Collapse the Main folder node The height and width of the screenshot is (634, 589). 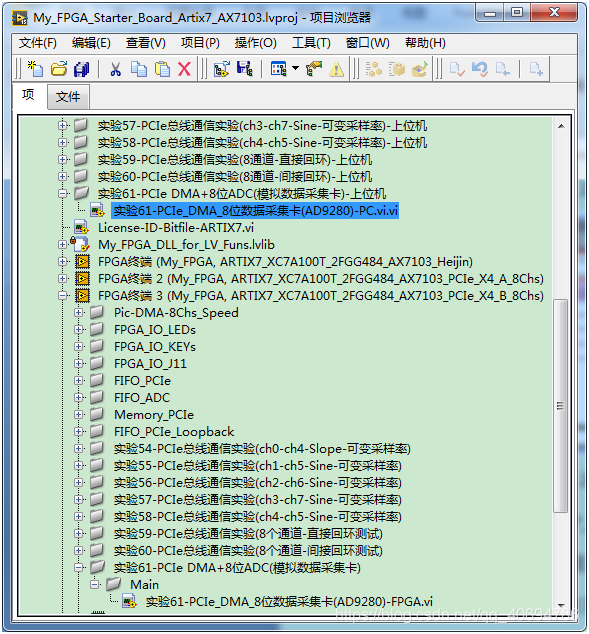(x=95, y=584)
